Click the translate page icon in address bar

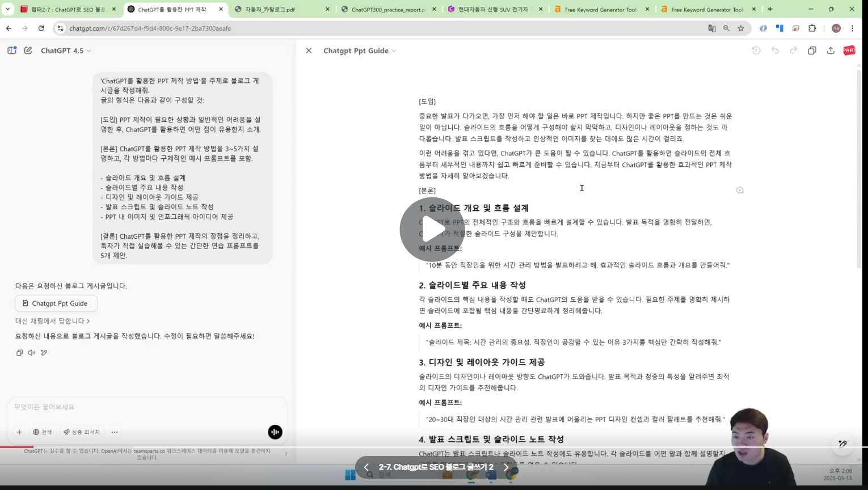pos(712,28)
